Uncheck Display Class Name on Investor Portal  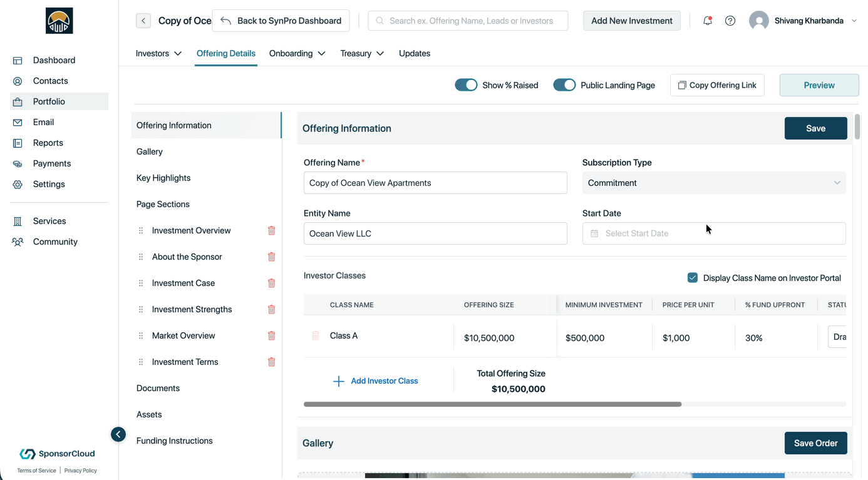click(x=693, y=278)
